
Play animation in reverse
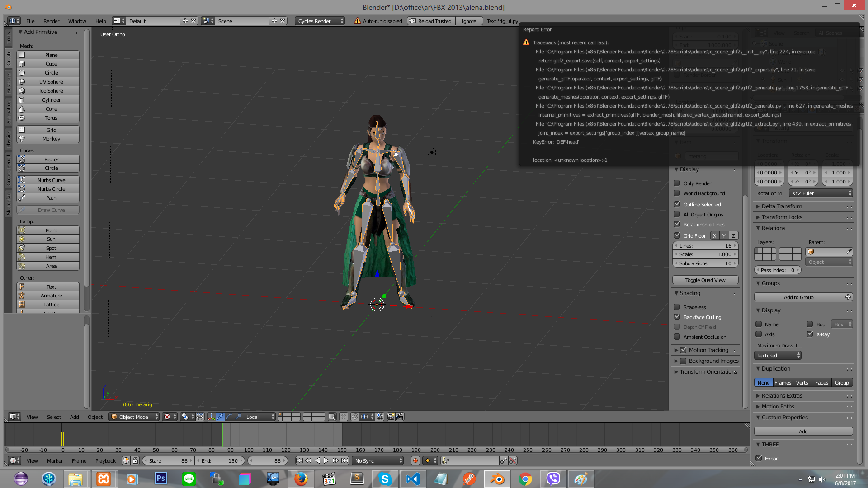coord(317,460)
